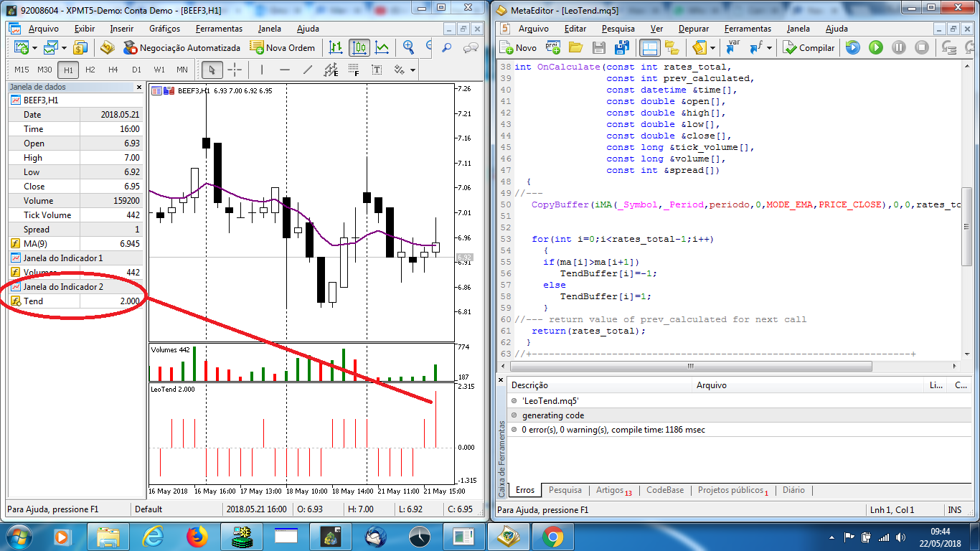This screenshot has width=980, height=551.
Task: Open the search magnifier in MetaTrader
Action: (x=446, y=47)
